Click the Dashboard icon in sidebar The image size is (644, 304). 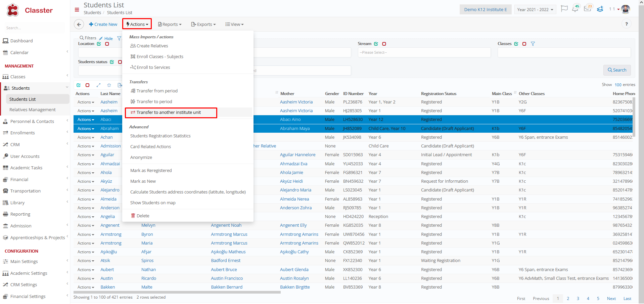5,41
